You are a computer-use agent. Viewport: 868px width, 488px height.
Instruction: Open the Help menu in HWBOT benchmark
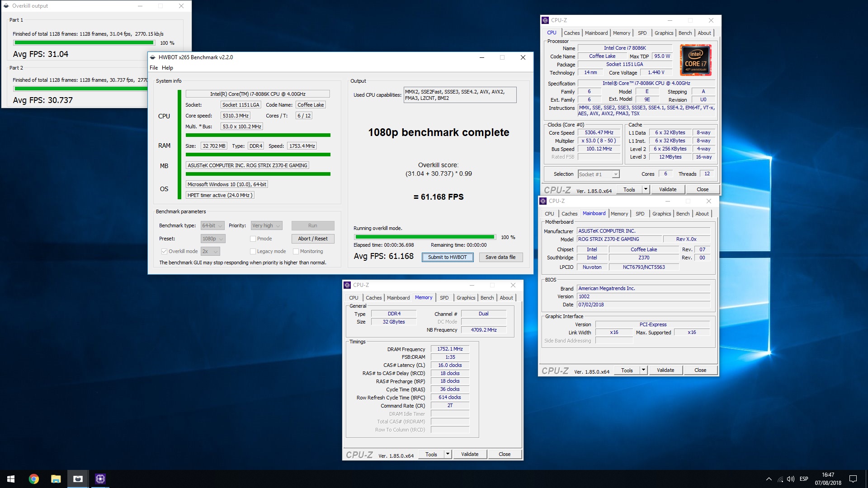point(167,68)
